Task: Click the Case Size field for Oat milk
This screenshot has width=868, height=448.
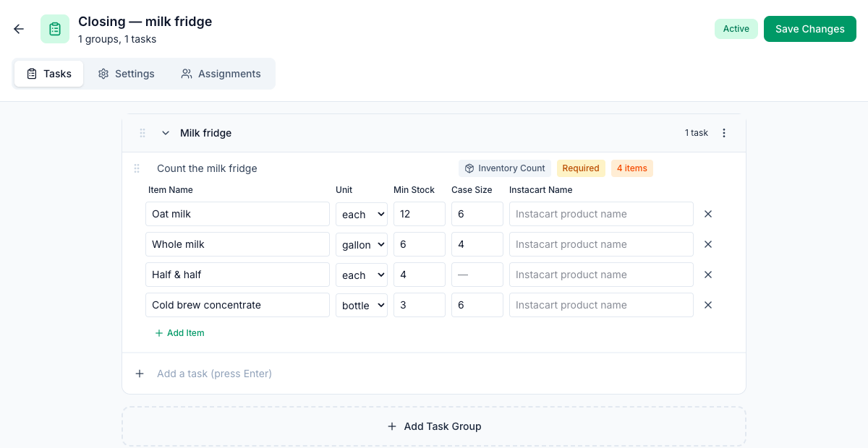Action: (x=477, y=214)
